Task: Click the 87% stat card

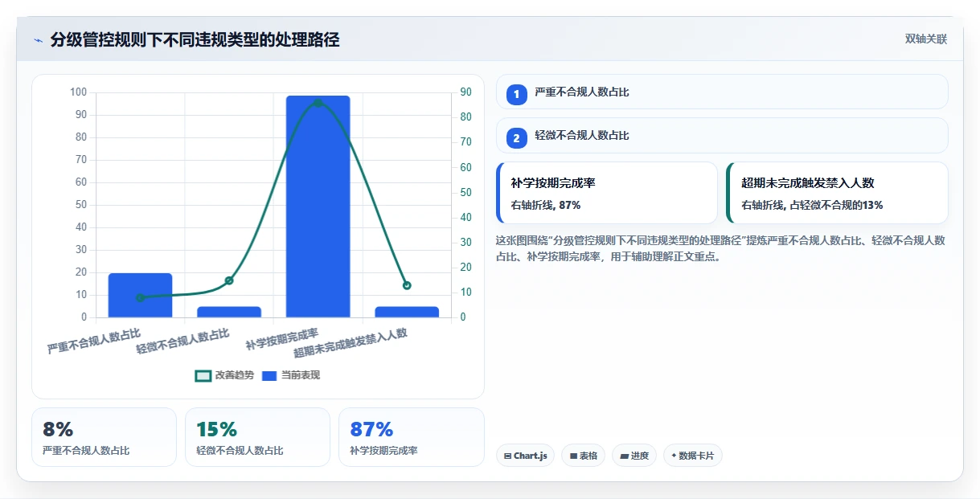Action: click(x=411, y=437)
